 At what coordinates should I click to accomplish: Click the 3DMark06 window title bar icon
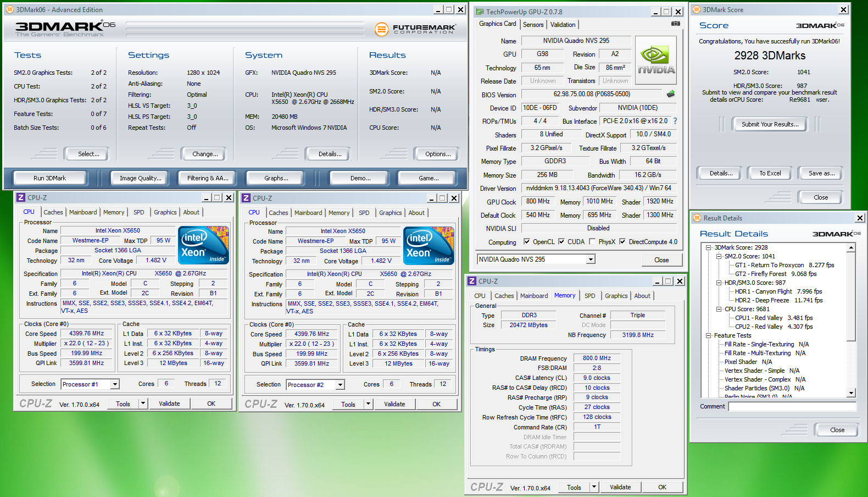point(9,9)
